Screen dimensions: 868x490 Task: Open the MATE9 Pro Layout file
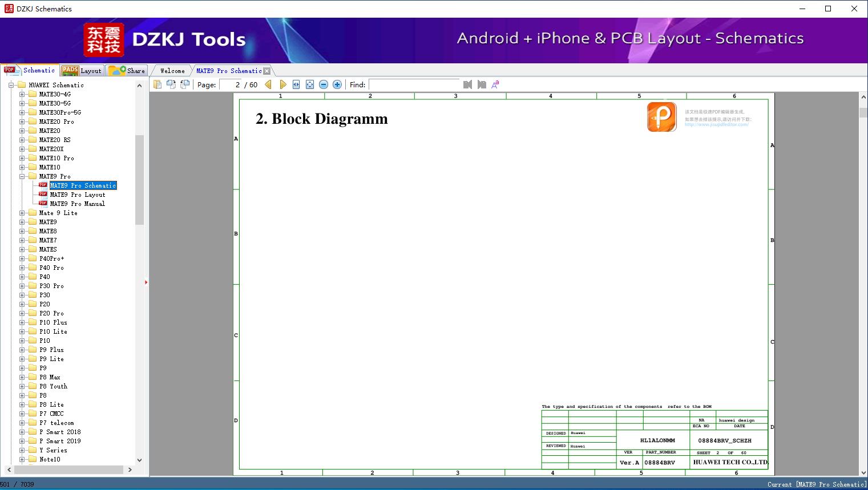click(x=78, y=195)
